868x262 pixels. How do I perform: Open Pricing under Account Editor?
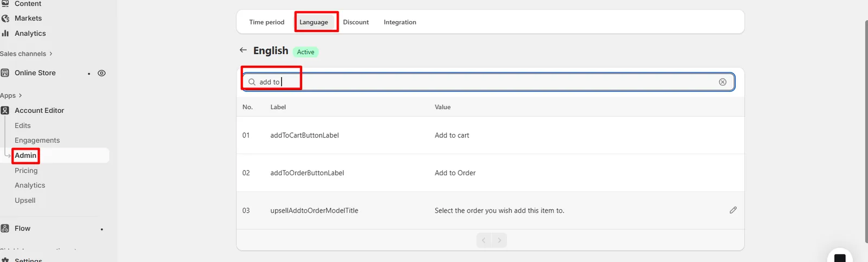coord(26,171)
